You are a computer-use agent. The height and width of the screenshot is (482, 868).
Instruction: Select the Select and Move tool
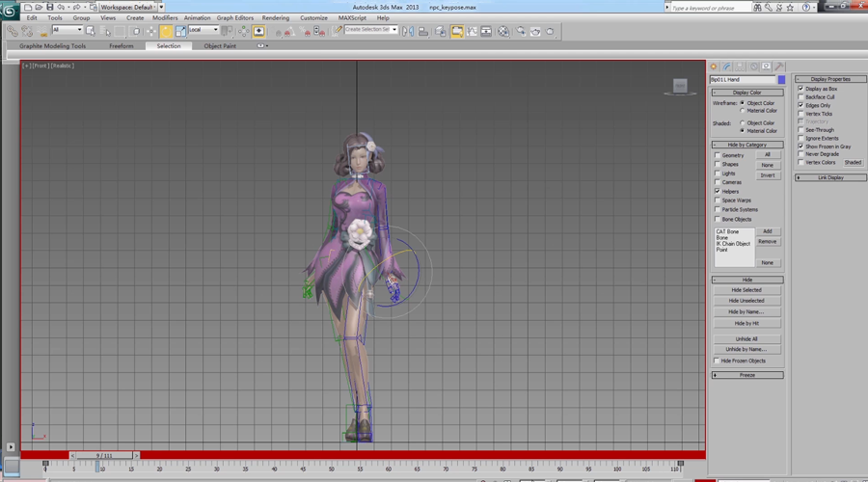coord(150,31)
